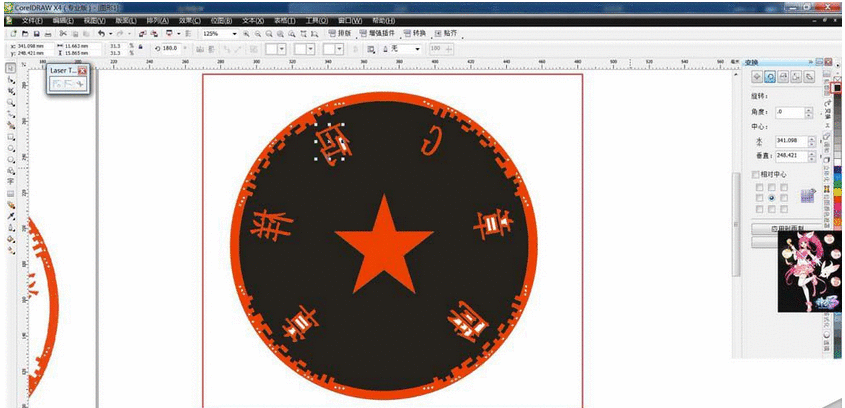Click the 排版 toolbar button

(x=340, y=33)
